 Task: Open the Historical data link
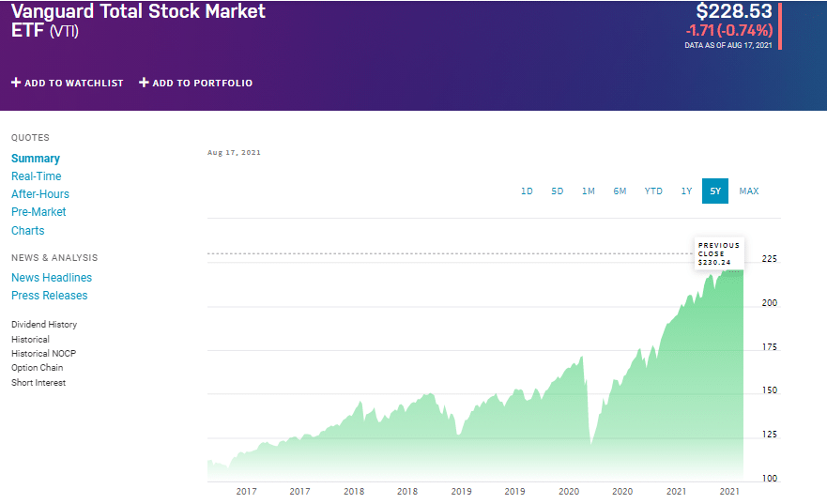click(31, 339)
